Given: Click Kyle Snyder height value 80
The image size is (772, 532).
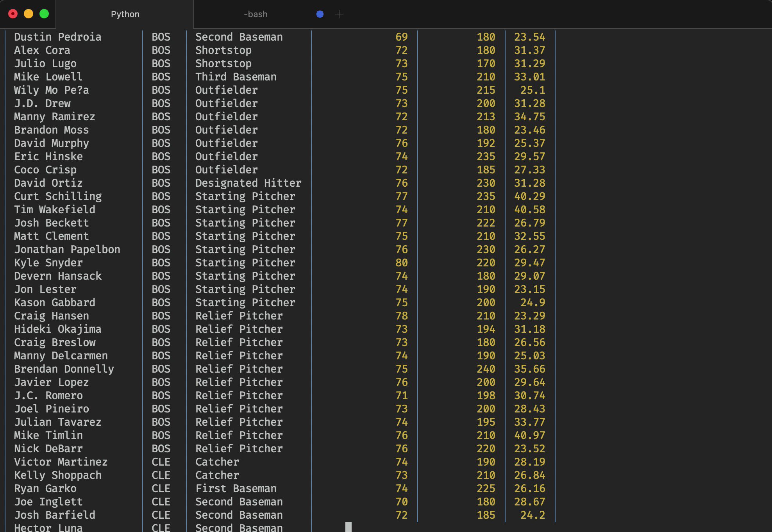Looking at the screenshot, I should point(402,262).
